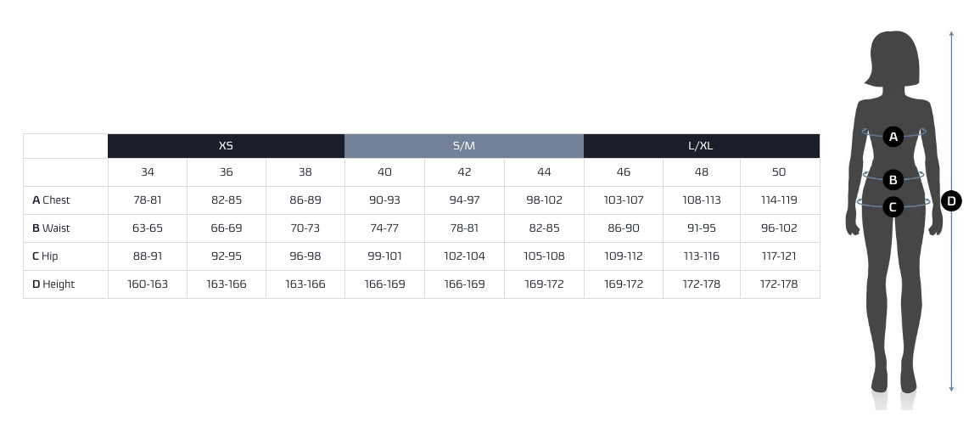Click the B waist marker on figure
This screenshot has width=980, height=422.
(893, 179)
